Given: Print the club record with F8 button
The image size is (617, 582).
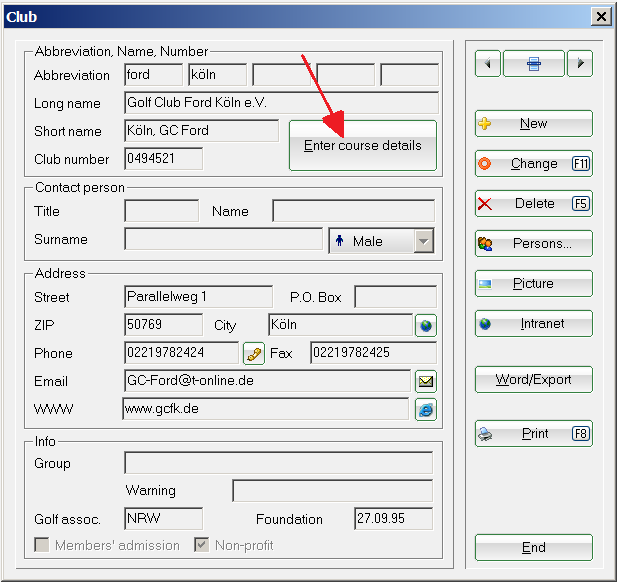Looking at the screenshot, I should pyautogui.click(x=534, y=434).
